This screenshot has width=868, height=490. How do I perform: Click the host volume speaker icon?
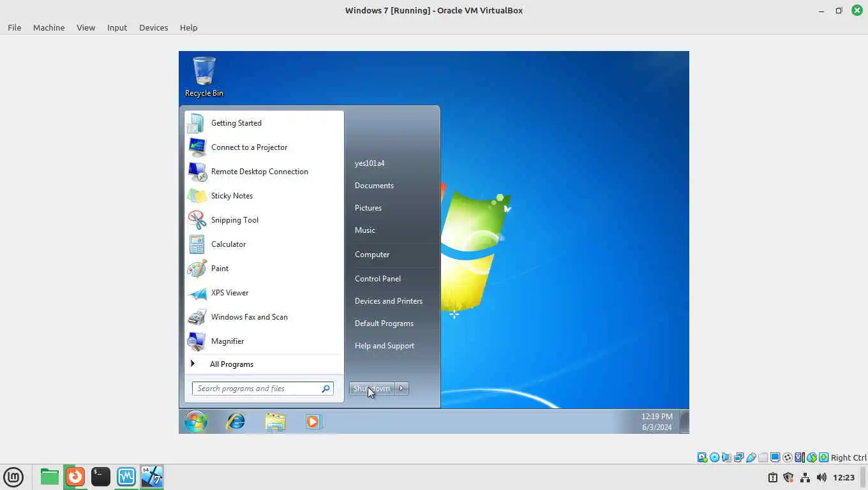point(821,477)
